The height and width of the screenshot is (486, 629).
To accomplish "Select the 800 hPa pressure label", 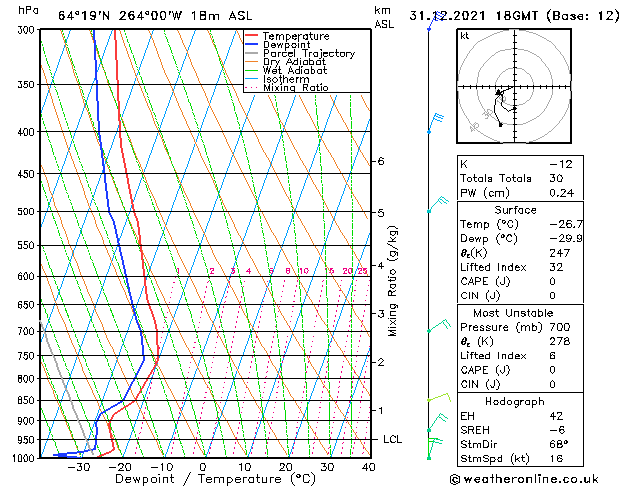I will (x=28, y=379).
